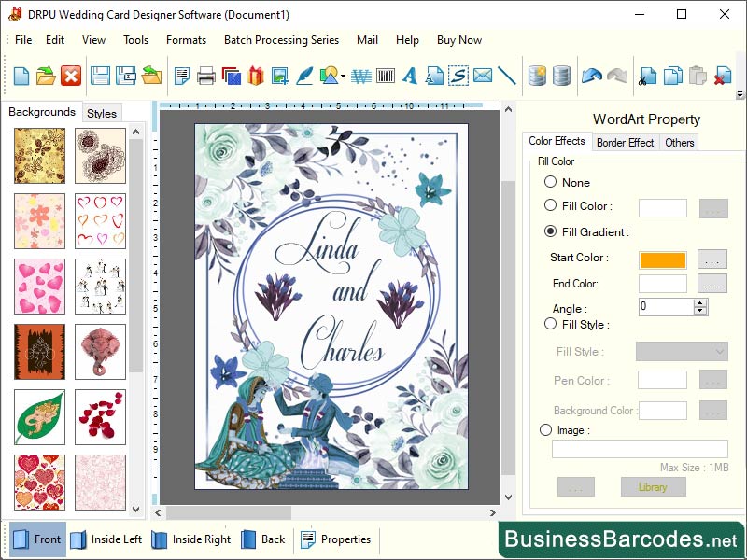Open the Batch Processing Series menu
This screenshot has width=747, height=560.
282,40
